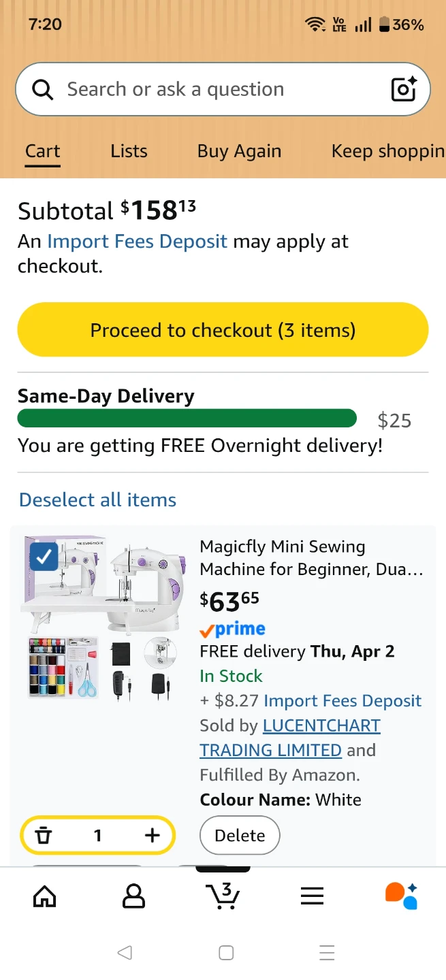Click Deselect all items link
This screenshot has width=446, height=980.
coord(97,500)
